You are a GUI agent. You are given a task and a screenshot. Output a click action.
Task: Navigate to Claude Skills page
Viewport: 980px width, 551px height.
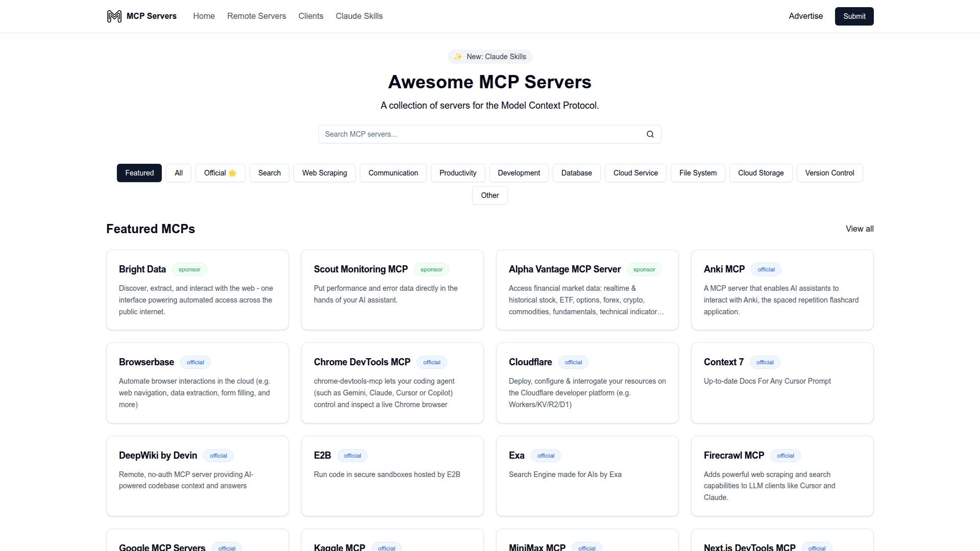point(359,16)
